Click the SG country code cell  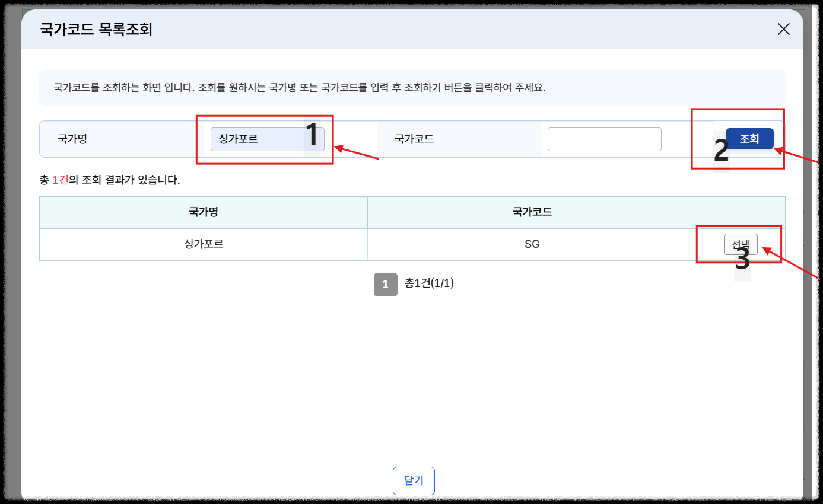[x=532, y=244]
